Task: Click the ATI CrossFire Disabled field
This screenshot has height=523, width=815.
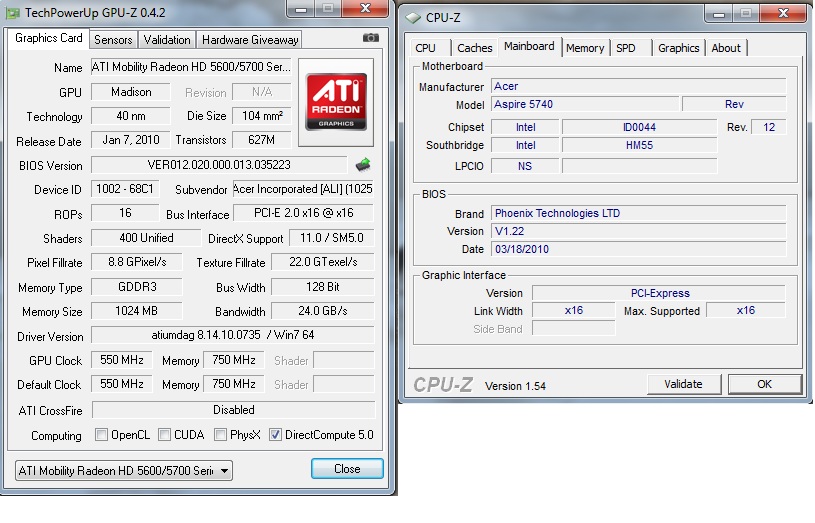Action: [233, 410]
